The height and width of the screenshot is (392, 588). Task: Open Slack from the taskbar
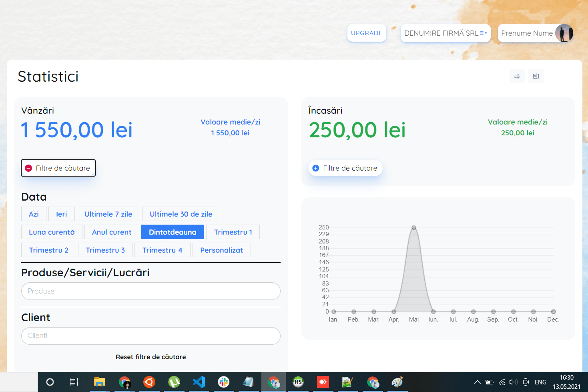pos(224,382)
